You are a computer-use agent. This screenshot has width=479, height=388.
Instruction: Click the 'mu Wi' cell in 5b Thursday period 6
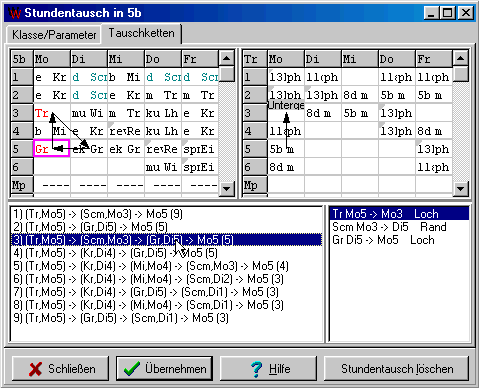pyautogui.click(x=163, y=167)
